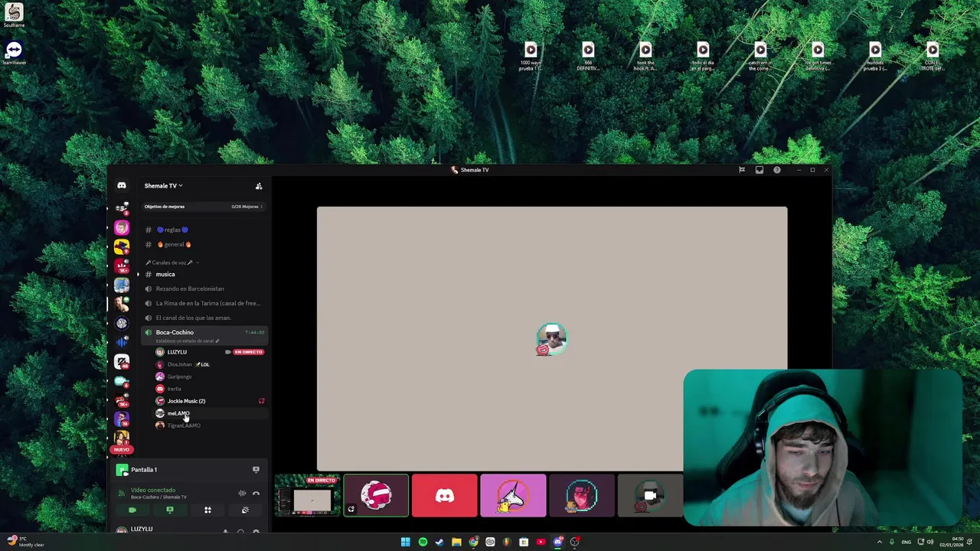The width and height of the screenshot is (980, 551).
Task: Select the camera-icon participant tile
Action: coord(650,495)
